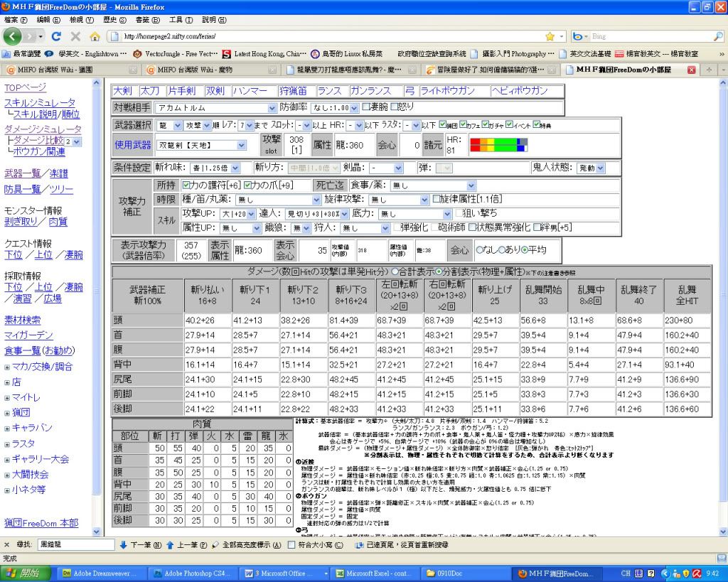The width and height of the screenshot is (728, 582).
Task: Click the Find Previous up-arrow button
Action: coord(171,545)
